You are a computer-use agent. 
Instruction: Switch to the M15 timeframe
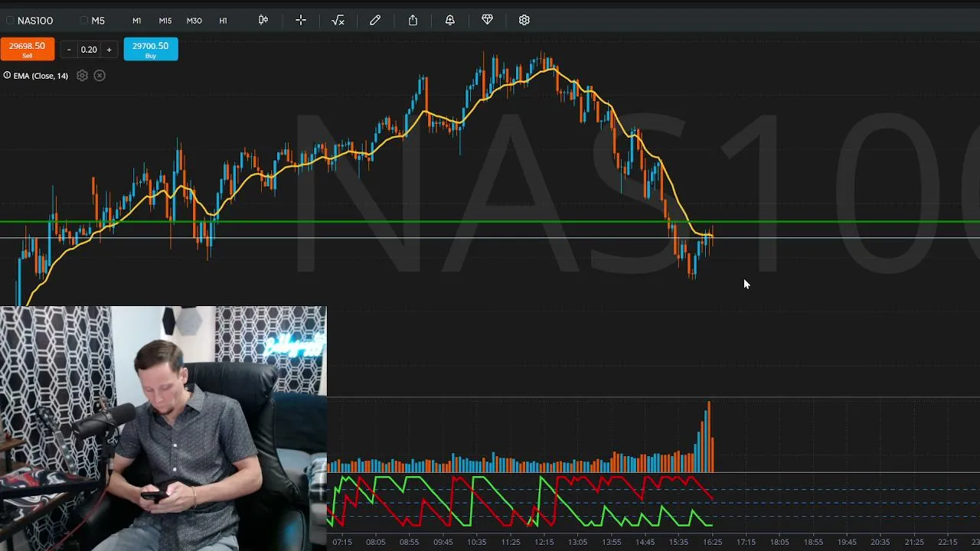point(165,21)
